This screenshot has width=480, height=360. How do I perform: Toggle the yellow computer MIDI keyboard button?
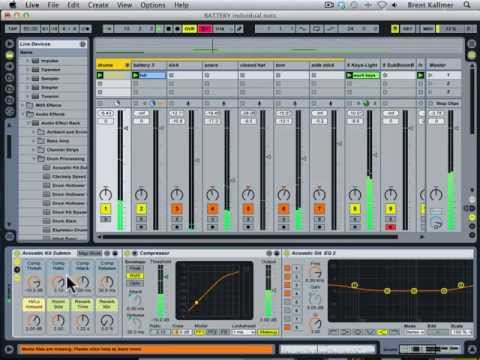coord(395,29)
